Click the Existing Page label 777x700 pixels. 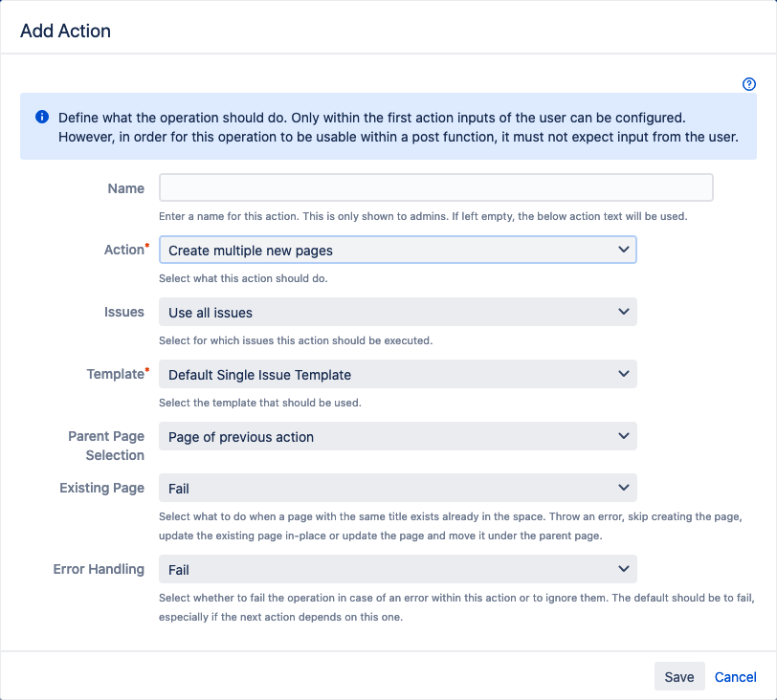pyautogui.click(x=101, y=488)
